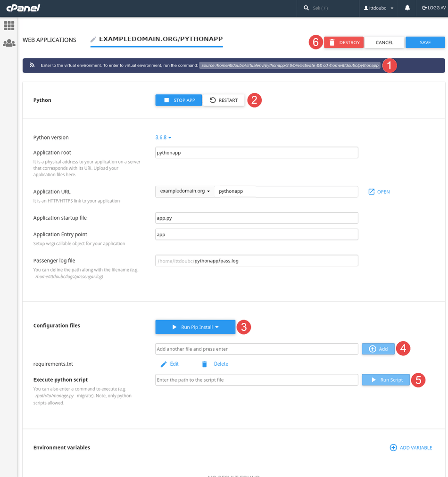Screen dimensions: 448x477
Task: Click the feed icon in the virtual environment banner
Action: pos(32,65)
